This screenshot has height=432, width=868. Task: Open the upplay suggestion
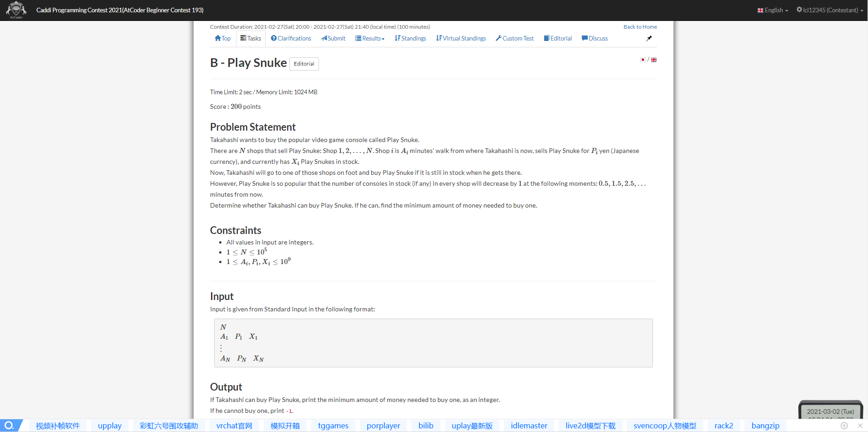pyautogui.click(x=110, y=426)
